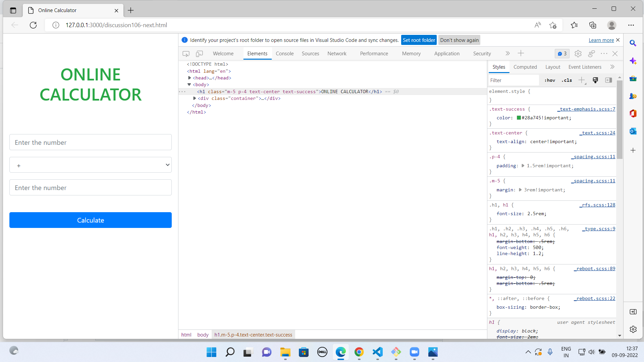Open the Learn more link
The height and width of the screenshot is (362, 644).
[601, 40]
